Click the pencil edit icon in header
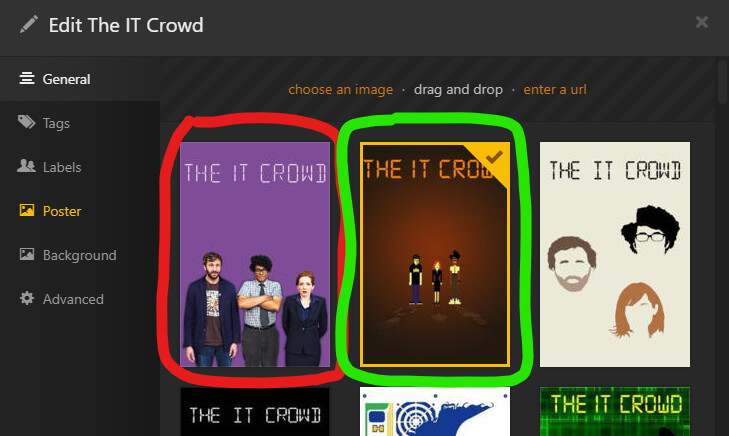729x436 pixels. (29, 24)
